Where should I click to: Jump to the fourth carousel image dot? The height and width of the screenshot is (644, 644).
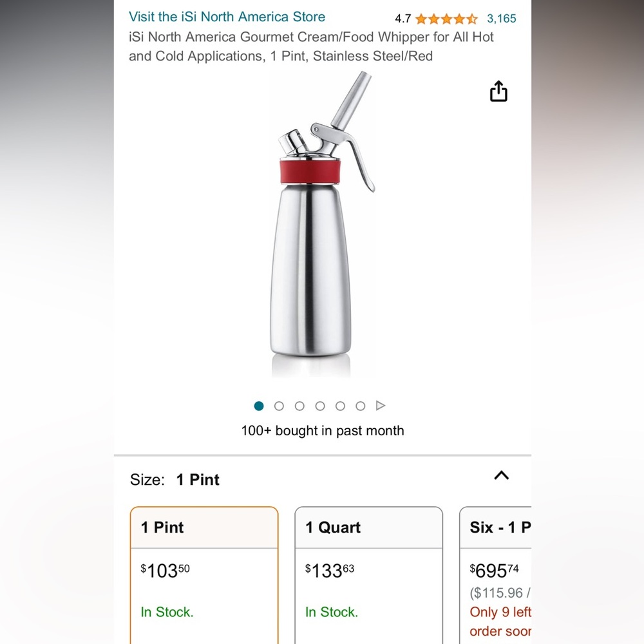point(320,406)
